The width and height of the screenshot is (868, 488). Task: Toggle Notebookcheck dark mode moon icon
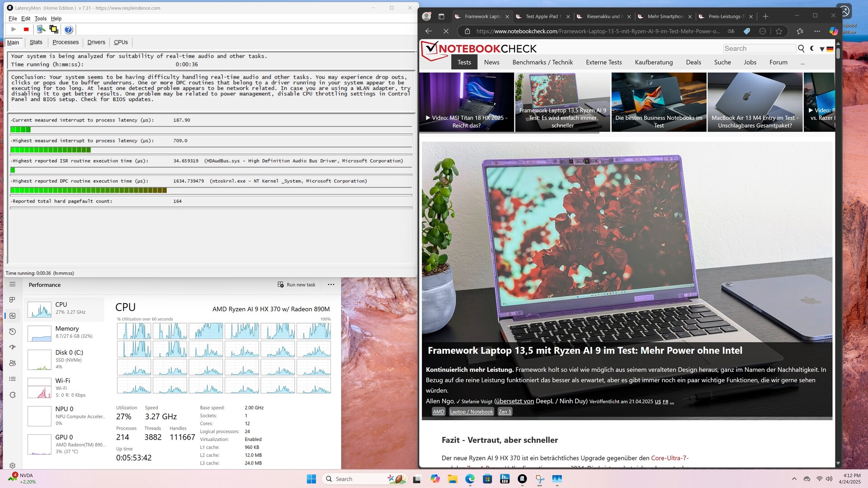(x=812, y=49)
